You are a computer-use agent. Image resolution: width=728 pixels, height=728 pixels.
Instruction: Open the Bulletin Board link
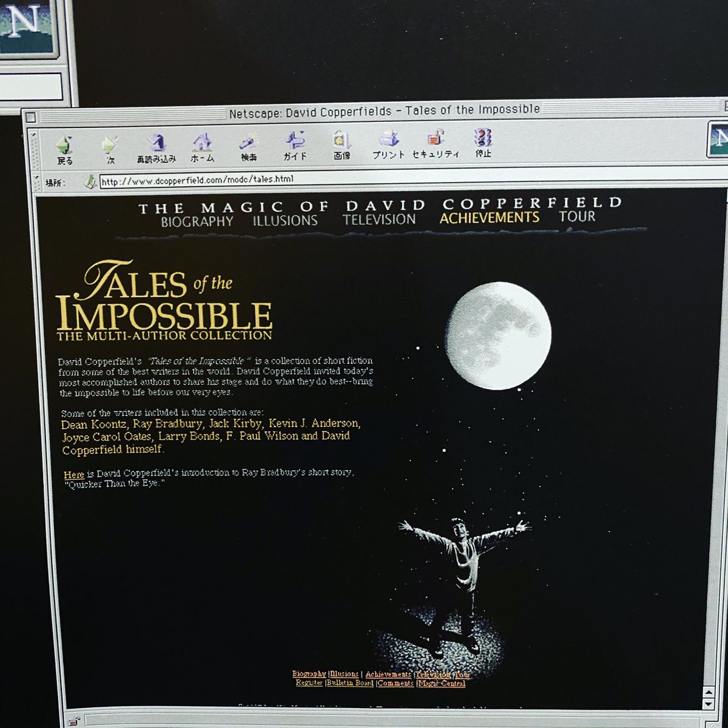(350, 682)
